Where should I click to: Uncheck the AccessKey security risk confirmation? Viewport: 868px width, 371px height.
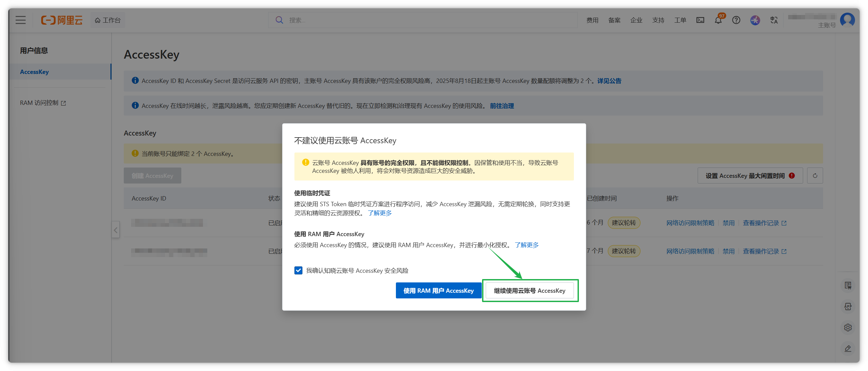click(x=298, y=270)
